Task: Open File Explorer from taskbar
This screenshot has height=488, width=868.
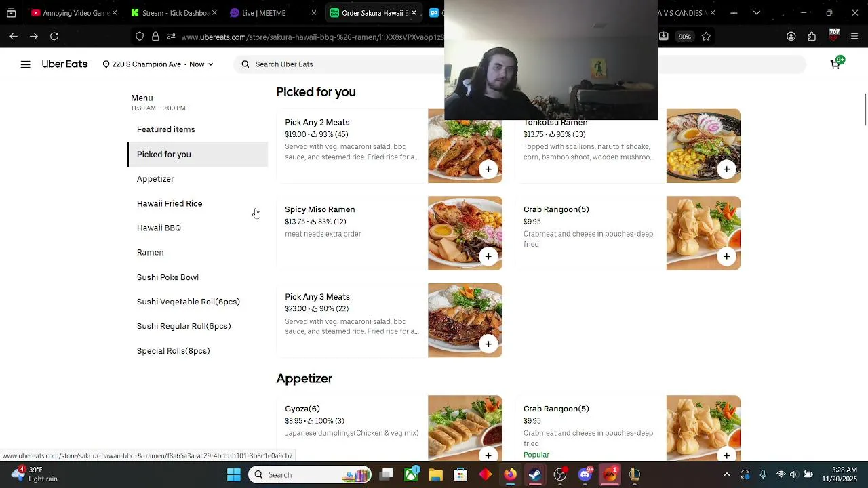Action: pyautogui.click(x=435, y=474)
